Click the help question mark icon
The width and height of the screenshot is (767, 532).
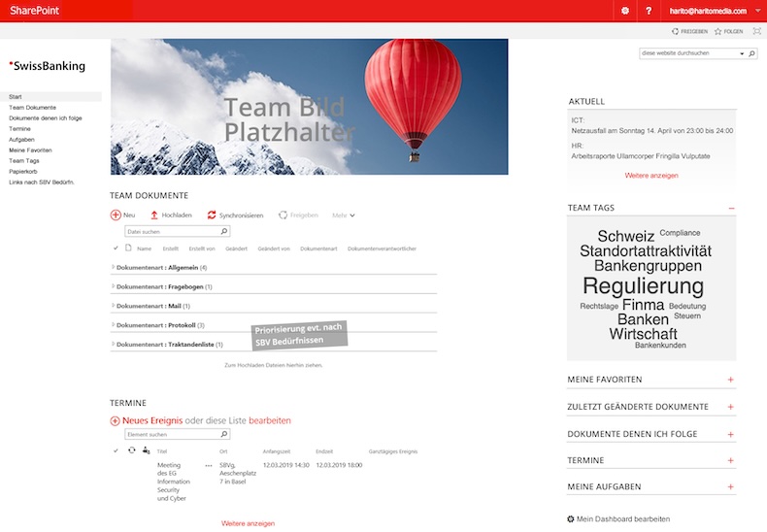(x=649, y=11)
